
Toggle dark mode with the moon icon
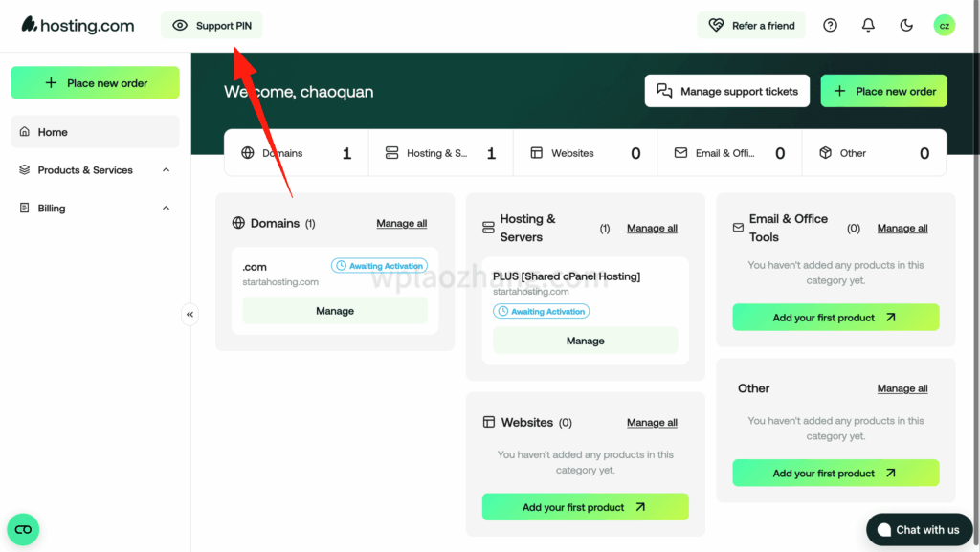(x=906, y=26)
